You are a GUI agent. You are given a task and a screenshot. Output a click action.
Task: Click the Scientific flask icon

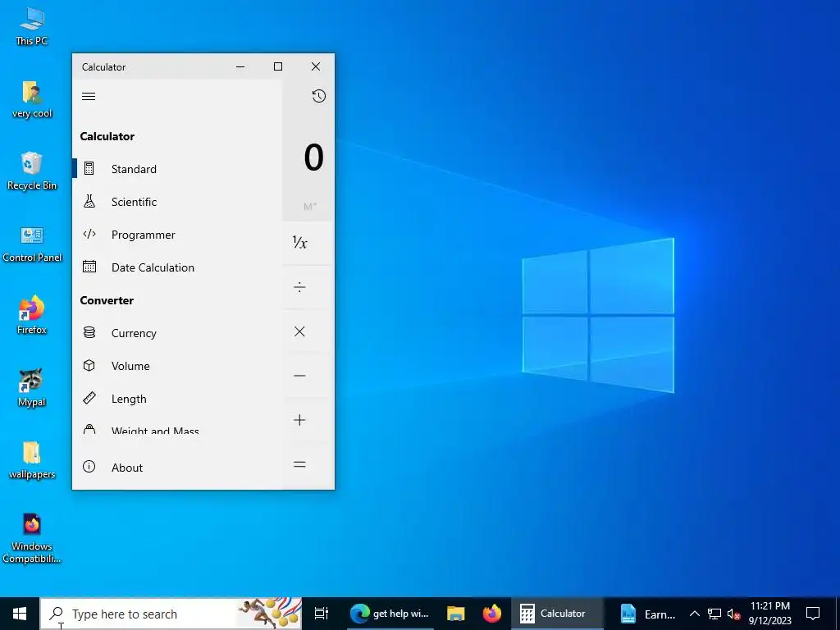[89, 202]
